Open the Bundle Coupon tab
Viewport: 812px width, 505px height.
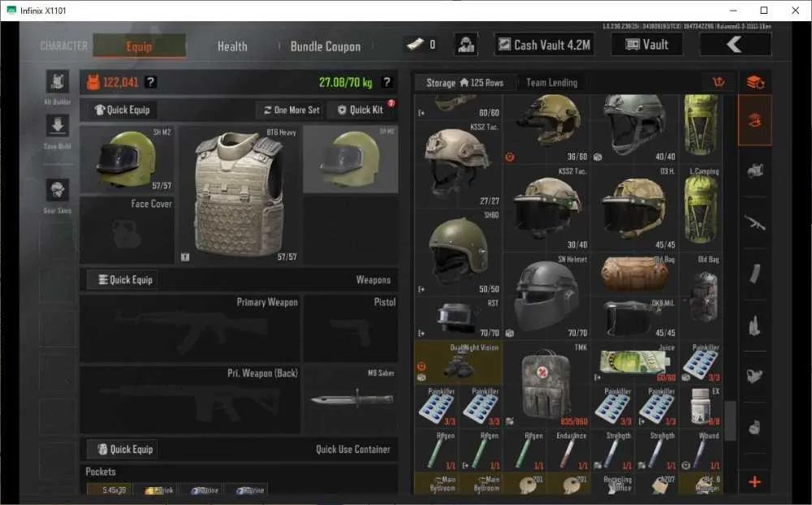326,46
